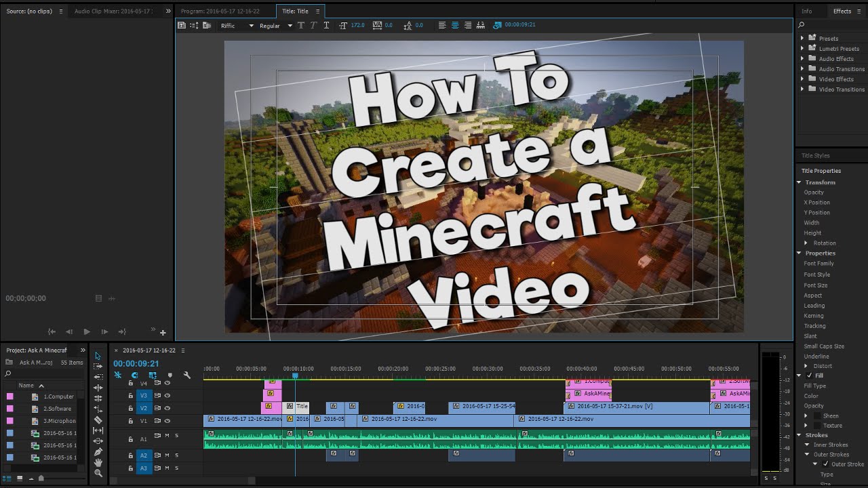Open the Regular font style dropdown

tap(275, 26)
